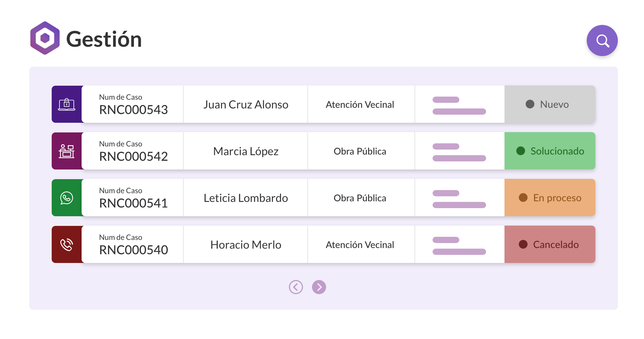Click the red phone call icon
This screenshot has width=644, height=339.
click(67, 245)
